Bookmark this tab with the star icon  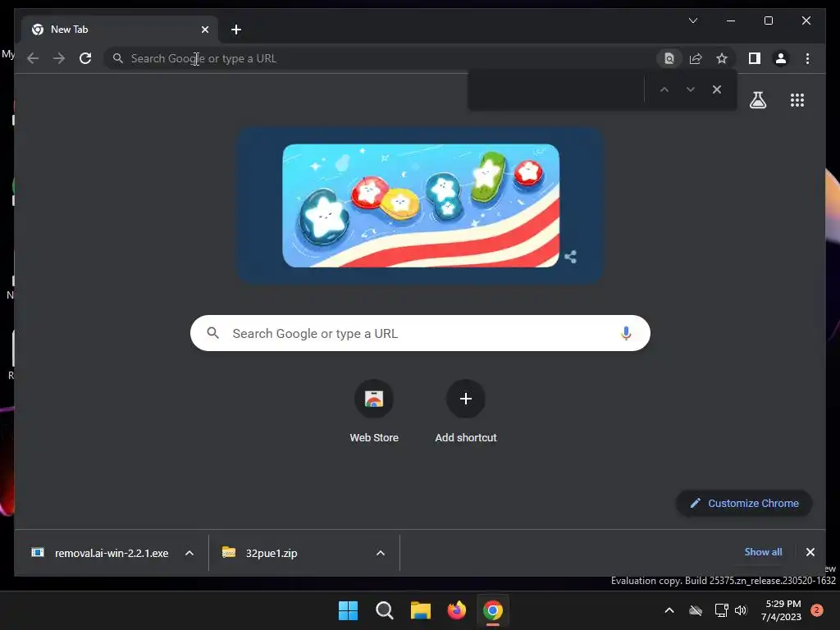[722, 58]
